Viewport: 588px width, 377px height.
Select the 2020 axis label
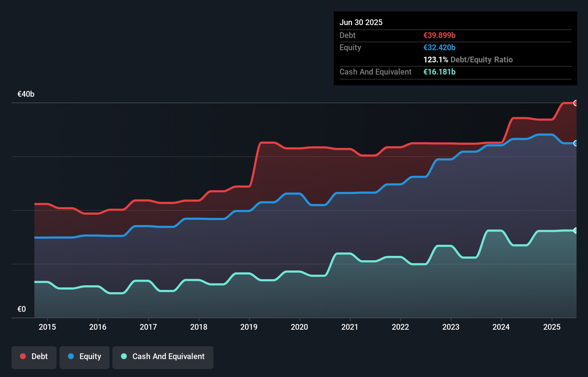pos(300,327)
